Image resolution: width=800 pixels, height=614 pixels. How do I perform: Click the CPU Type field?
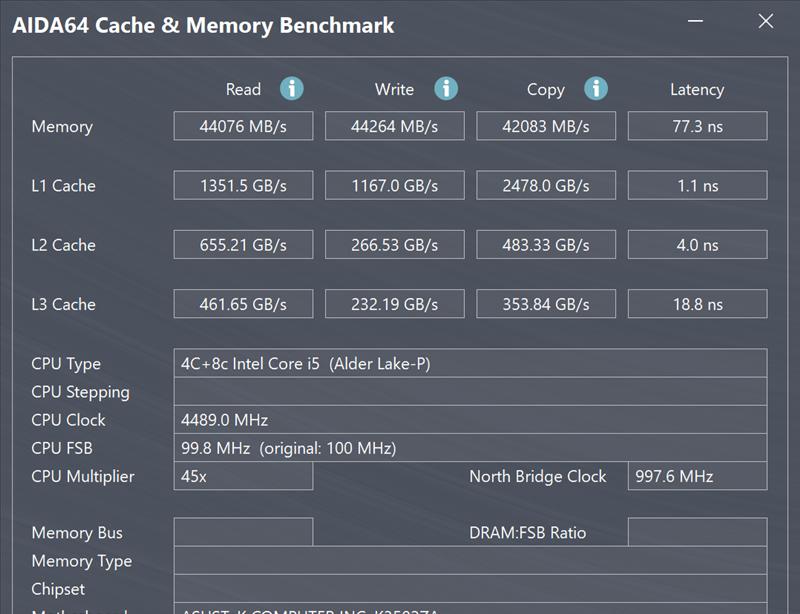pyautogui.click(x=470, y=363)
